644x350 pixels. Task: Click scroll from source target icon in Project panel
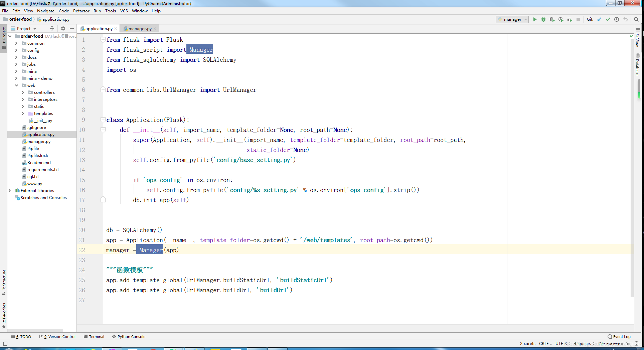coord(52,28)
